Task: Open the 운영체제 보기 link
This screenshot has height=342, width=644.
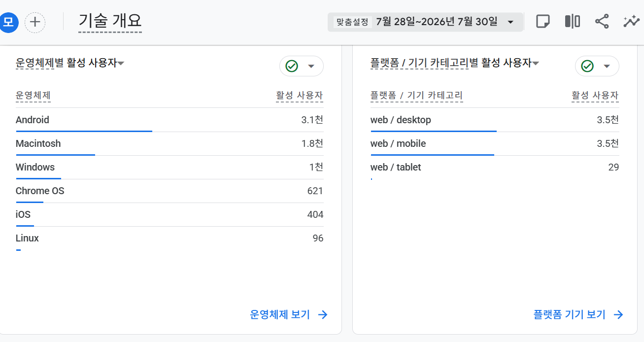Action: tap(280, 315)
